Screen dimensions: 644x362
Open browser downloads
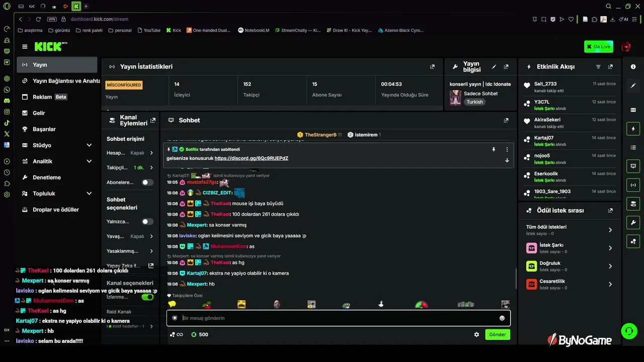pos(612,19)
